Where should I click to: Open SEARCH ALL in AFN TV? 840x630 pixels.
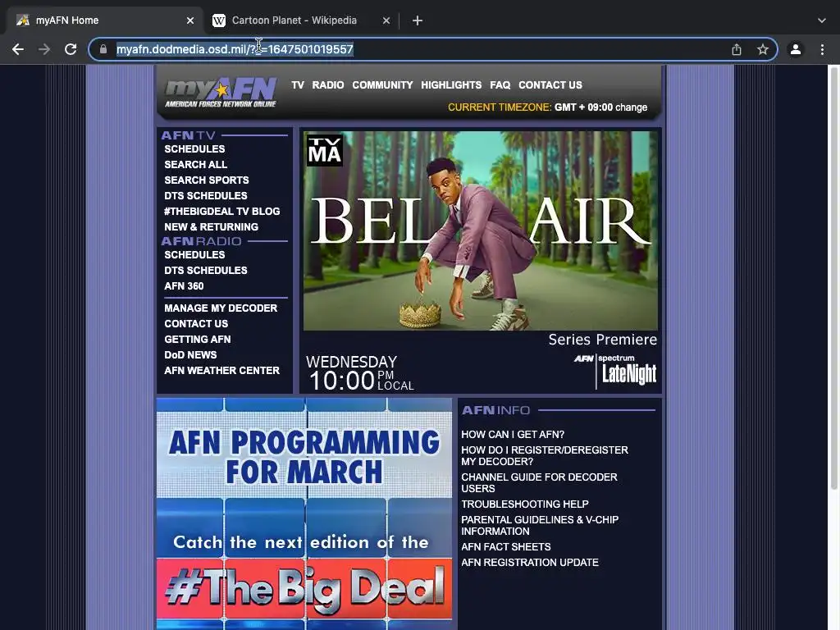195,164
